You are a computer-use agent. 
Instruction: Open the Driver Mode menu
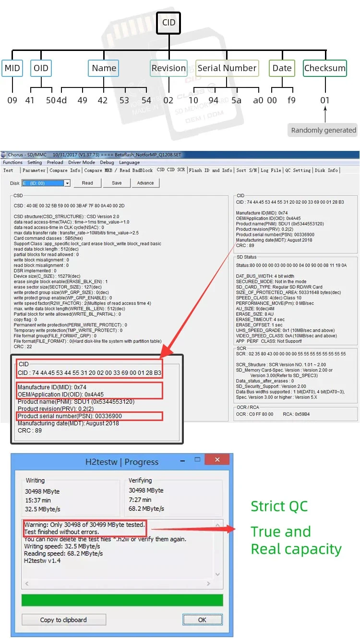[x=82, y=162]
